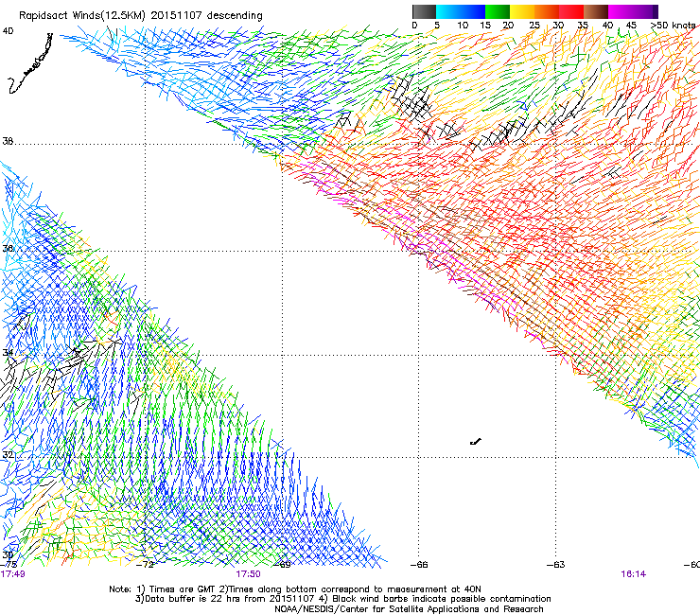Viewport: 700px width, 615px height.
Task: Click the blue 10-15 knots legend swatch
Action: click(x=473, y=11)
